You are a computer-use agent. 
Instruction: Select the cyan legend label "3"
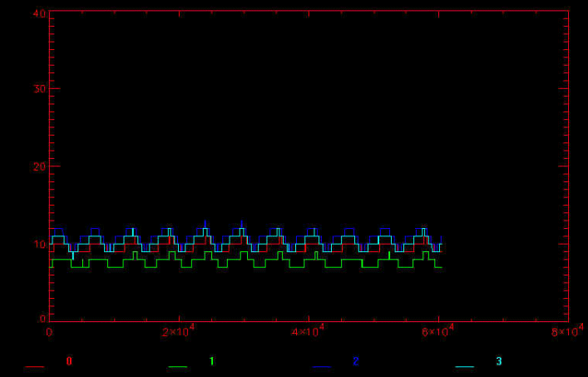pos(499,361)
